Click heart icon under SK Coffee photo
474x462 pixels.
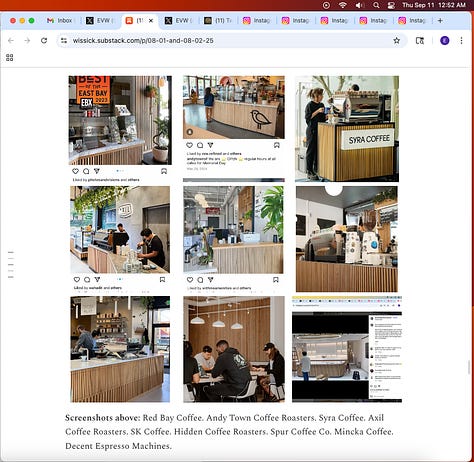190,280
